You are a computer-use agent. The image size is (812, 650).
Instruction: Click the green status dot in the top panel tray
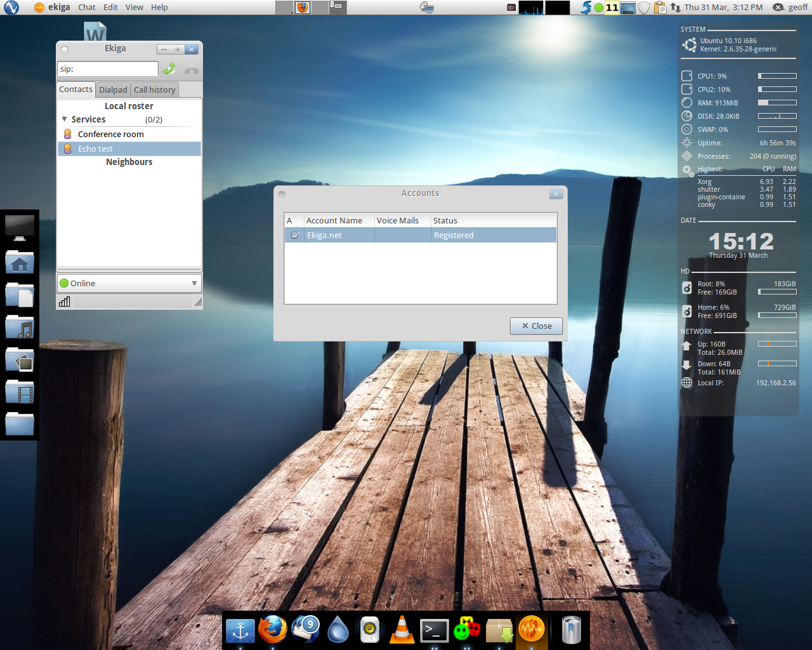click(x=599, y=8)
